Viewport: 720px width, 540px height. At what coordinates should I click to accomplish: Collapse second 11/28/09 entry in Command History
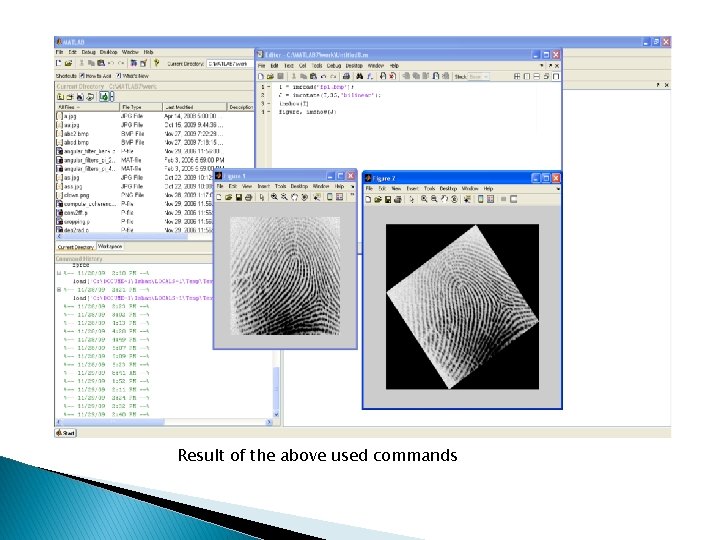pos(59,290)
